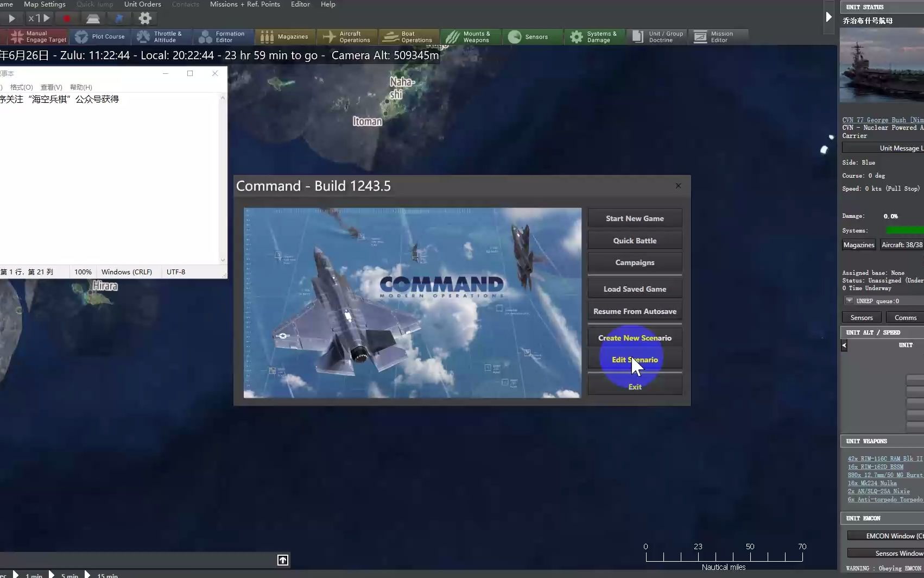Click the Unit Message Log button
Image resolution: width=924 pixels, height=578 pixels.
click(x=883, y=148)
